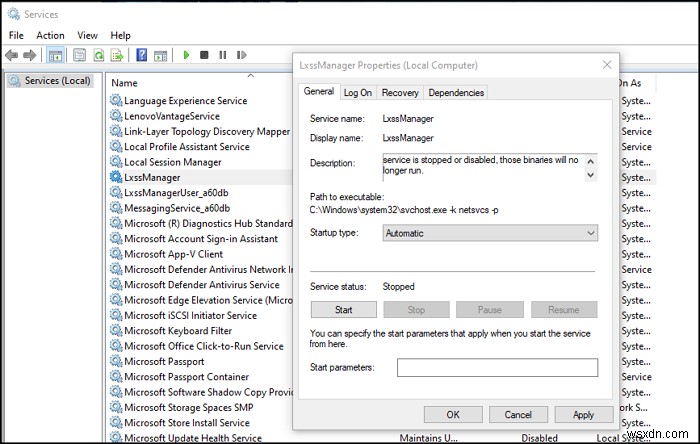Screen dimensions: 700x444
Task: Open the Startup type dropdown
Action: (490, 233)
